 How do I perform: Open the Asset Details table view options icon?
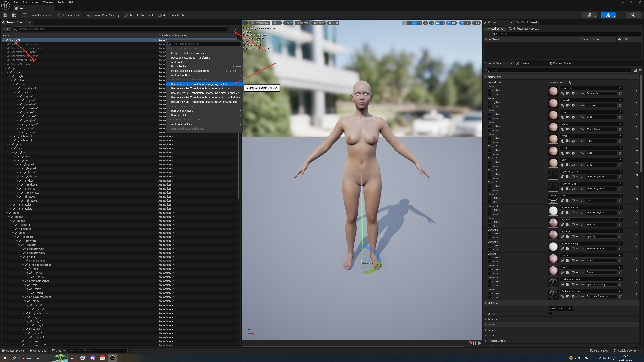click(635, 70)
